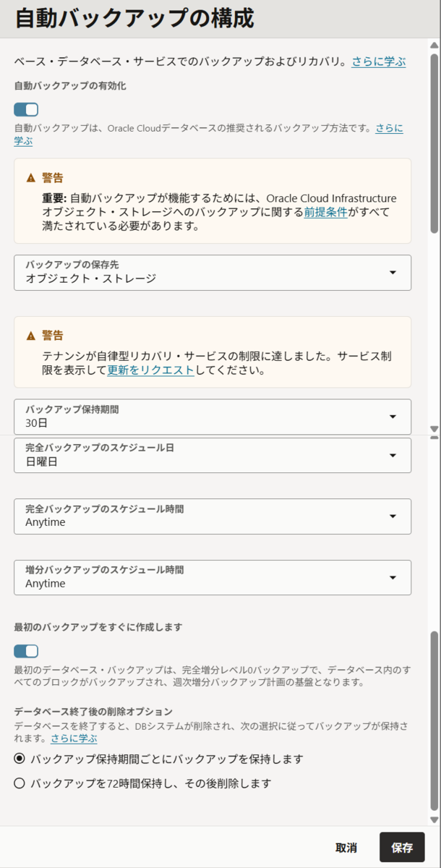
Task: Select バックアップを72時間保持し radio option
Action: [x=20, y=783]
